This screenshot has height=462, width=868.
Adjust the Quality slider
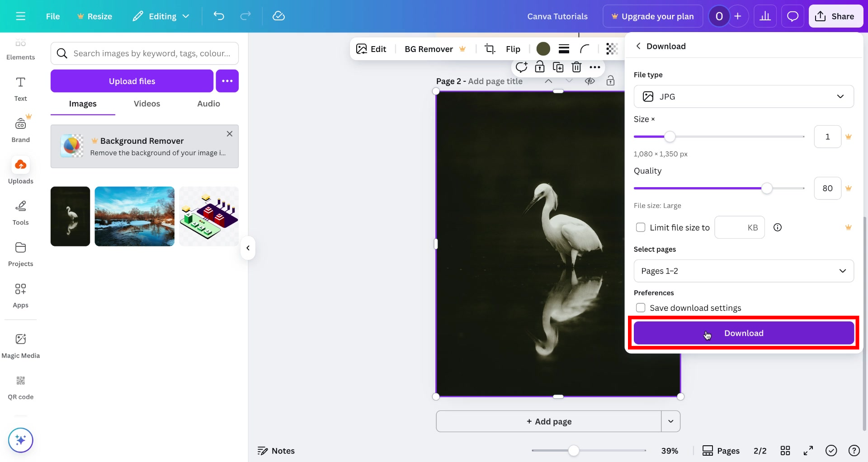(766, 188)
